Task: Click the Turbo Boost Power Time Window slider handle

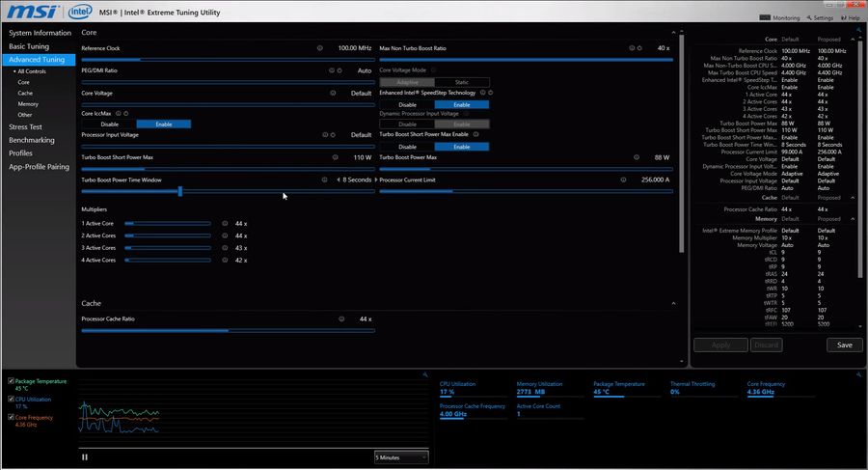Action: click(x=180, y=191)
